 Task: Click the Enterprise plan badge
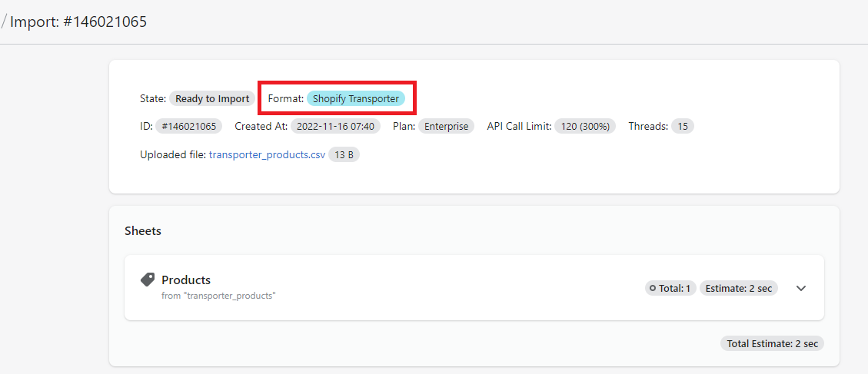coord(446,126)
